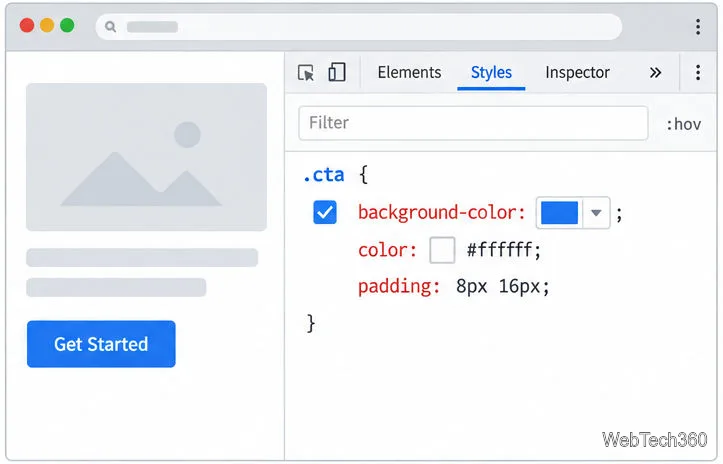Minimize window with yellow button
This screenshot has height=464, width=723.
[x=47, y=25]
